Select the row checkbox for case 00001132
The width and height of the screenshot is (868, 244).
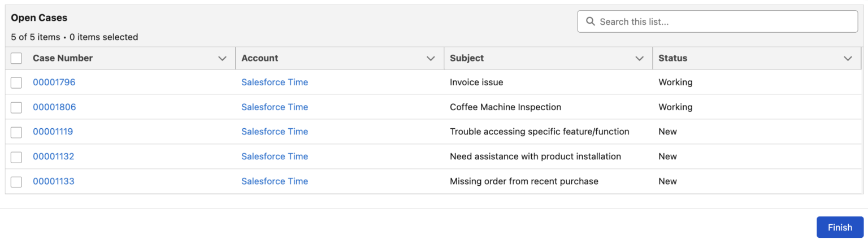(16, 157)
